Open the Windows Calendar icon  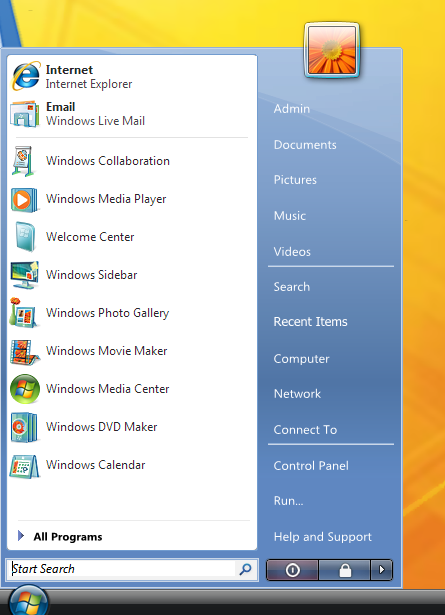(25, 466)
